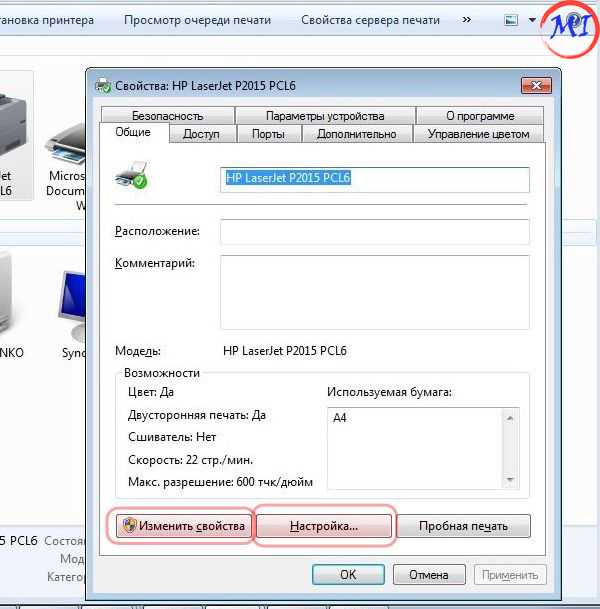The image size is (600, 609).
Task: Click paper list scroll down arrow
Action: point(510,479)
